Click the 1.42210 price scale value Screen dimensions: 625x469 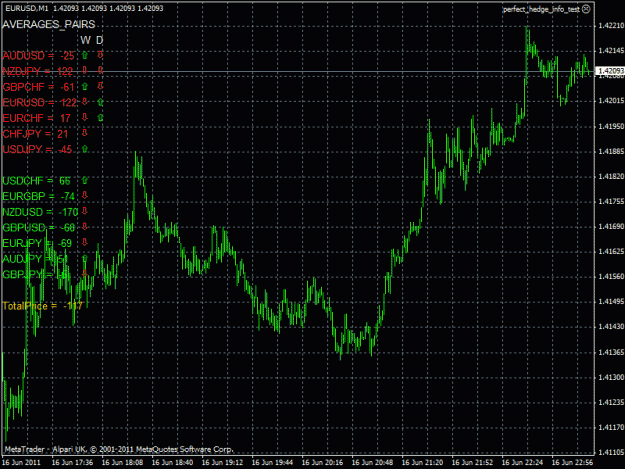pyautogui.click(x=611, y=26)
